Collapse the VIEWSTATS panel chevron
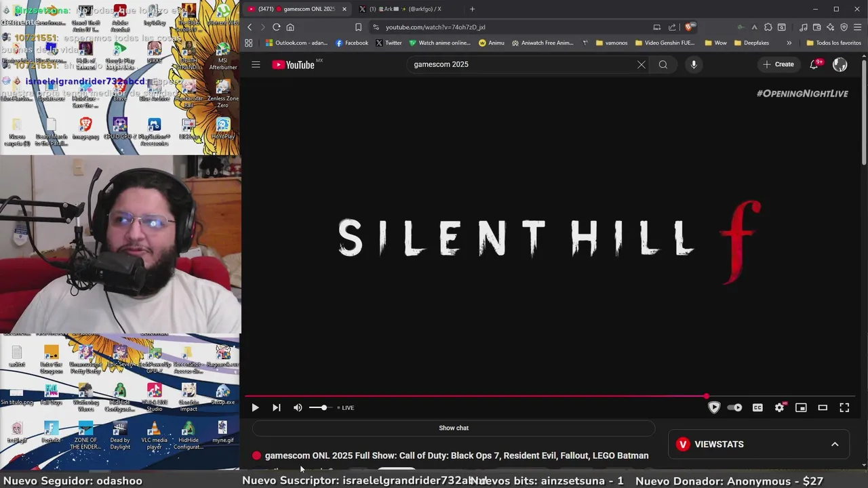This screenshot has width=868, height=488. coord(835,444)
